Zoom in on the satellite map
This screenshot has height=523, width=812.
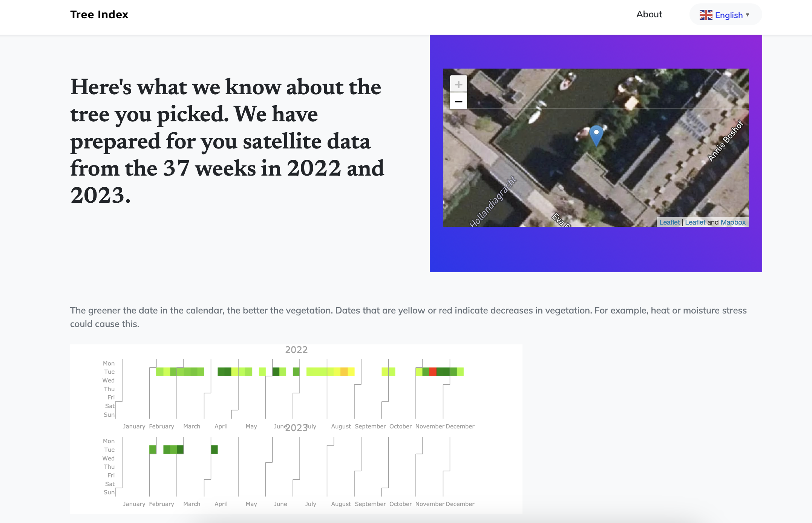click(x=458, y=84)
